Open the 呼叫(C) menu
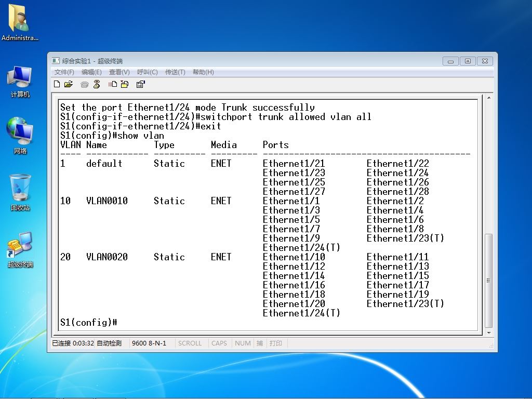This screenshot has width=532, height=399. (x=147, y=72)
